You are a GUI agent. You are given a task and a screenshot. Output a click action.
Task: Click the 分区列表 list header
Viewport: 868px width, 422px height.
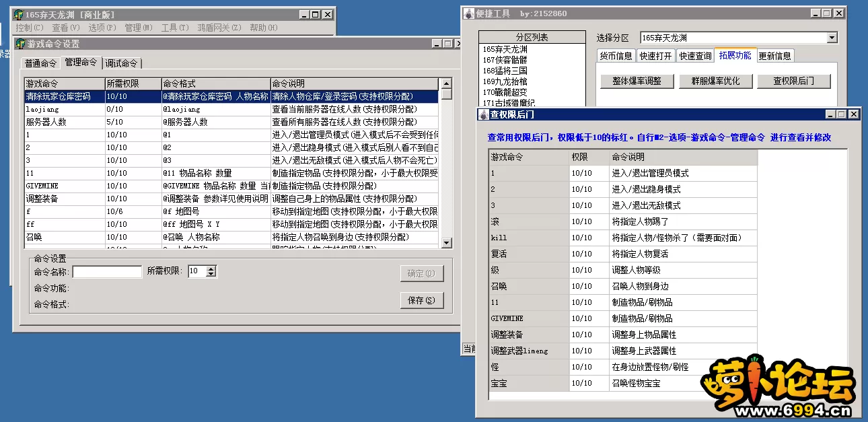[x=532, y=38]
